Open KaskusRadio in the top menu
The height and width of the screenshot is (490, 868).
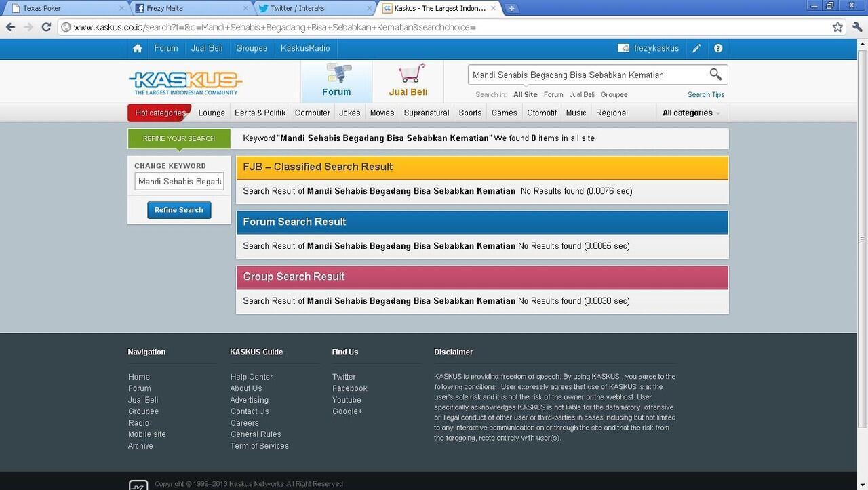pyautogui.click(x=305, y=49)
